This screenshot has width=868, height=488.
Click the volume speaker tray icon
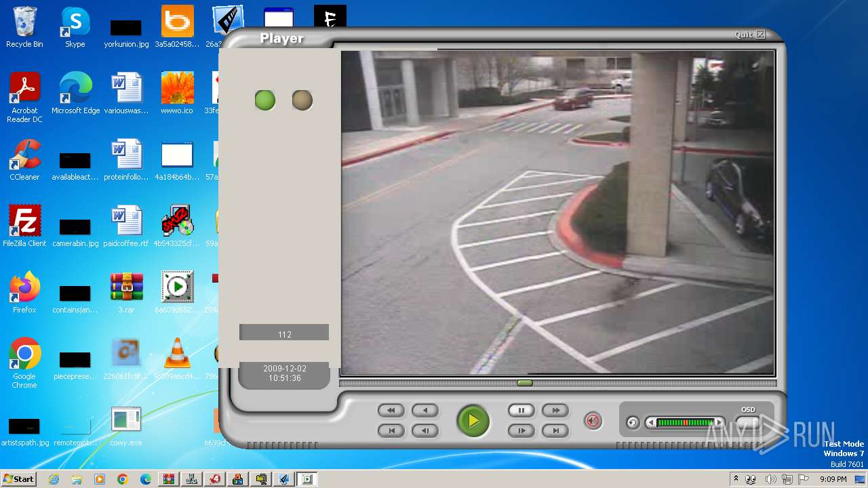pos(772,479)
